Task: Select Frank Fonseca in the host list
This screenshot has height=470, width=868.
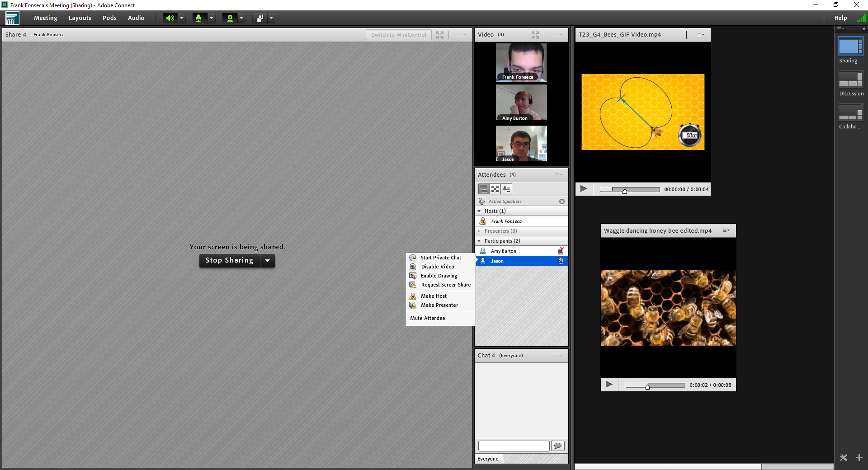Action: (522, 221)
